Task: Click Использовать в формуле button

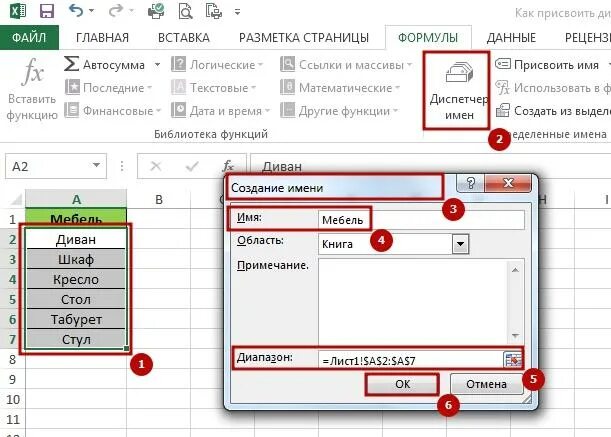Action: click(553, 88)
